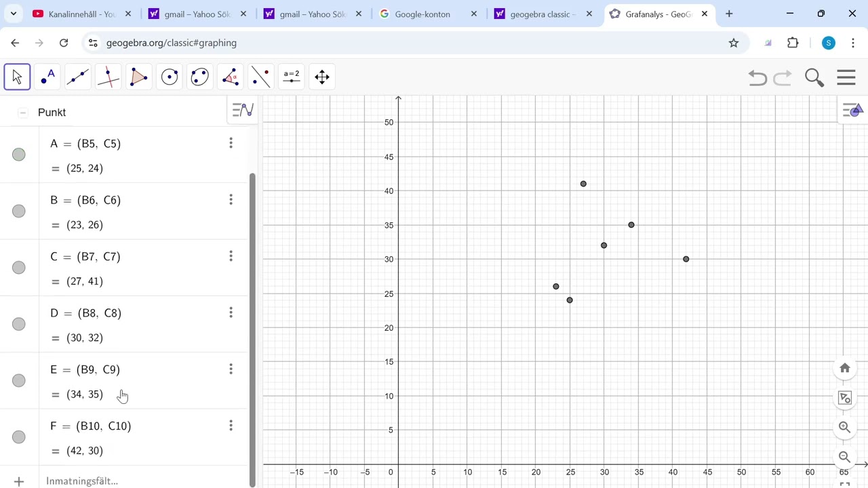The height and width of the screenshot is (488, 868).
Task: Select the Polygon tool
Action: [x=139, y=77]
